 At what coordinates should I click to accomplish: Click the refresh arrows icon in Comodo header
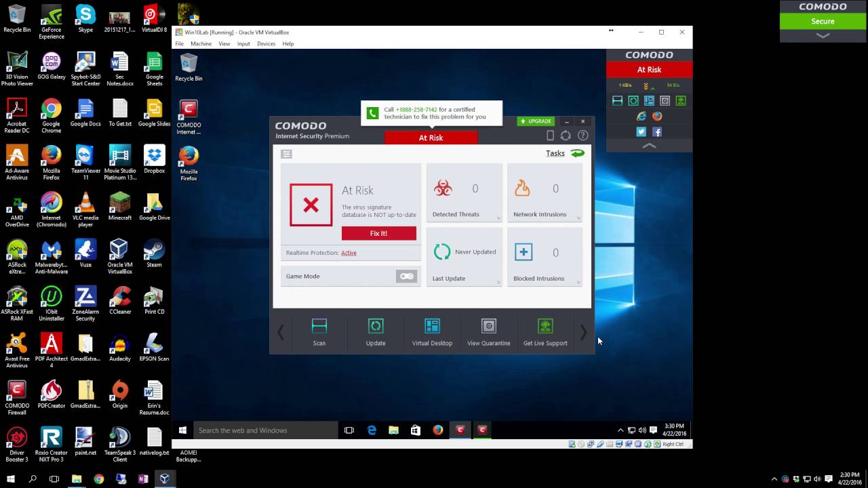(x=566, y=136)
